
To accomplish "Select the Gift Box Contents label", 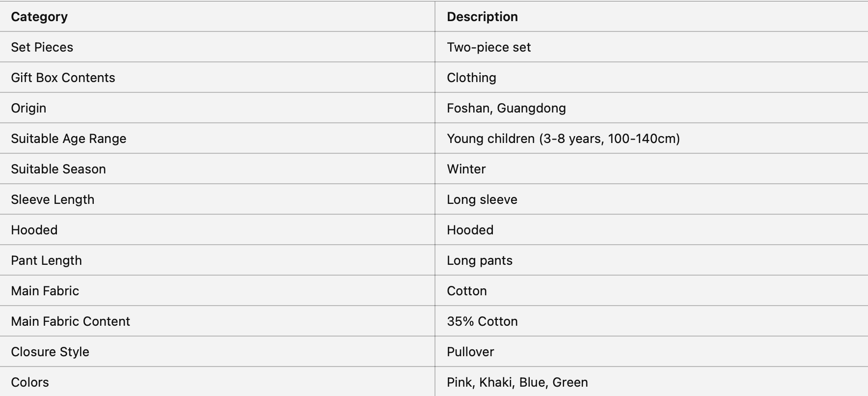I will tap(63, 78).
